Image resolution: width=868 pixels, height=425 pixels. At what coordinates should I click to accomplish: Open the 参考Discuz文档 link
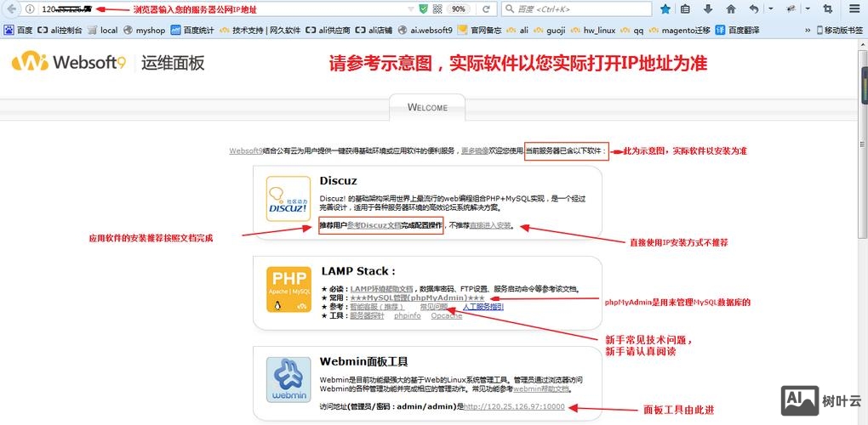tap(374, 225)
